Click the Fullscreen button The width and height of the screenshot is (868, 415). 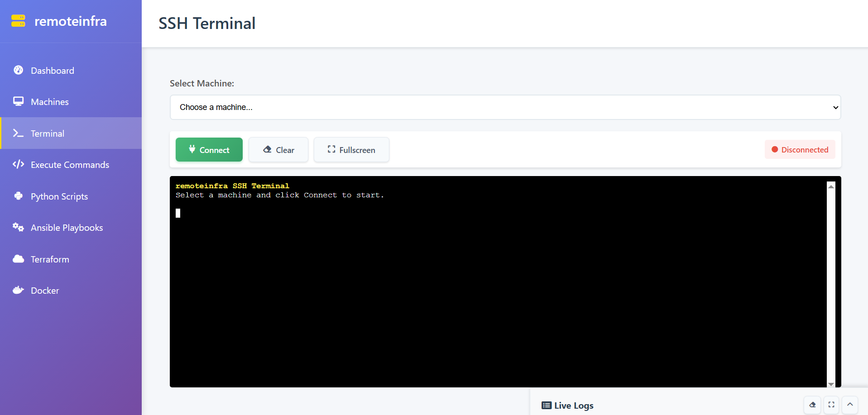tap(351, 149)
